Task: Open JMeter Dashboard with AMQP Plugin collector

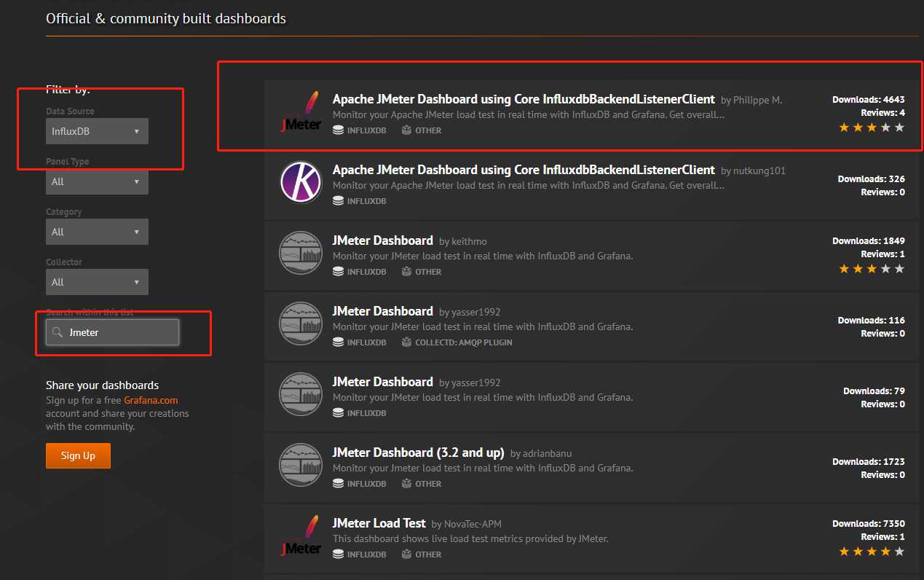Action: pos(383,311)
